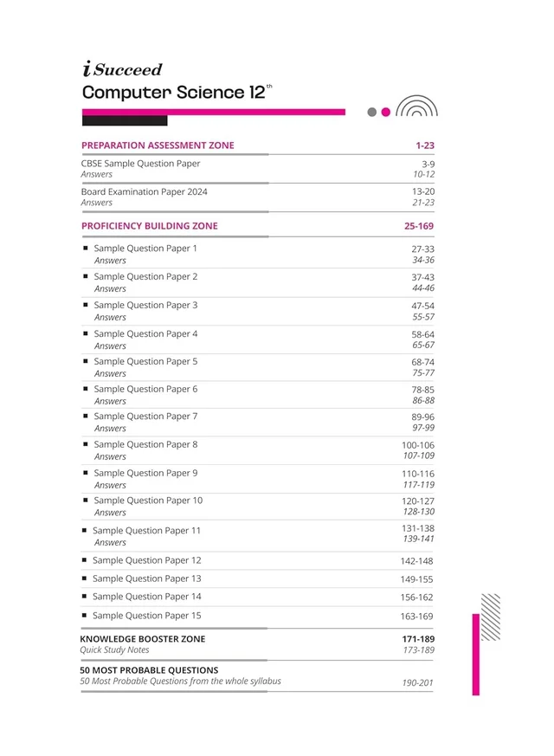Open the Preparation Assessment Zone heading
The height and width of the screenshot is (756, 554).
158,145
